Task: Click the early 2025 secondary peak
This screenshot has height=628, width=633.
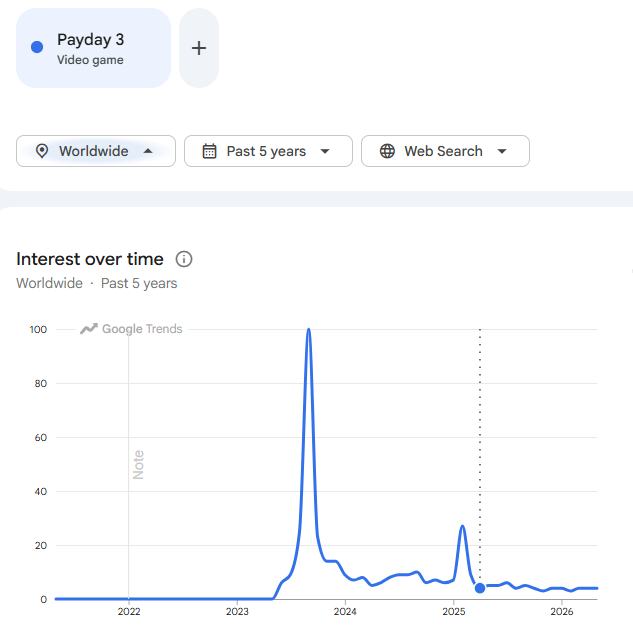Action: click(462, 526)
